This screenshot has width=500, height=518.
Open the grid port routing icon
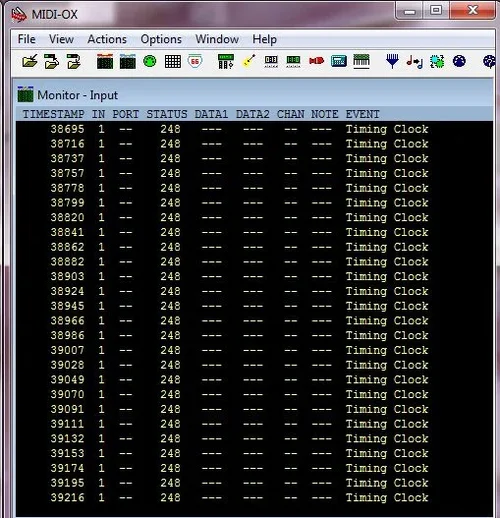(x=173, y=61)
